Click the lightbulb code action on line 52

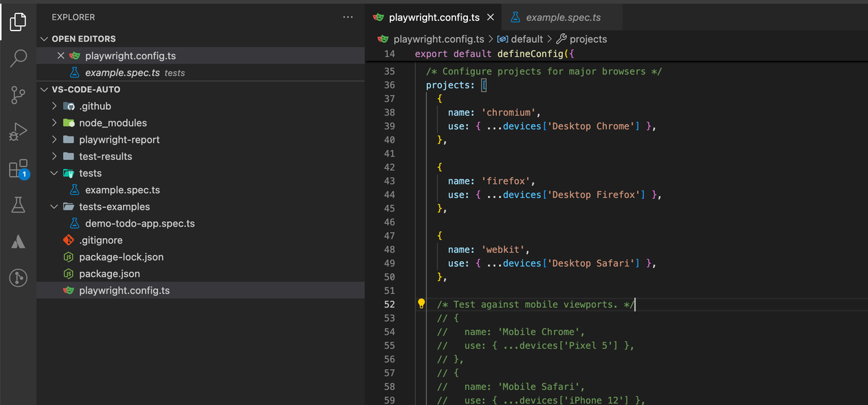(x=421, y=304)
